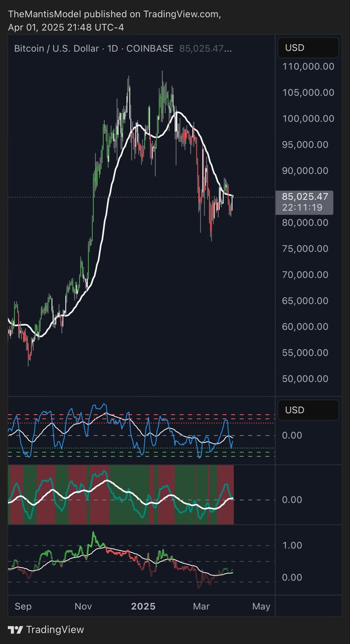Click the 1D timeframe label
Image resolution: width=350 pixels, height=644 pixels.
113,48
